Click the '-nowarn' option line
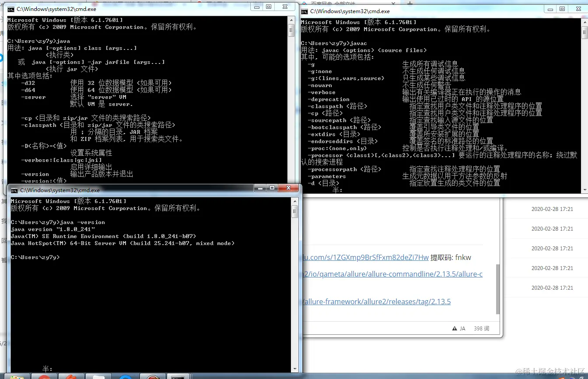Screen dimensions: 588x379 point(379,85)
